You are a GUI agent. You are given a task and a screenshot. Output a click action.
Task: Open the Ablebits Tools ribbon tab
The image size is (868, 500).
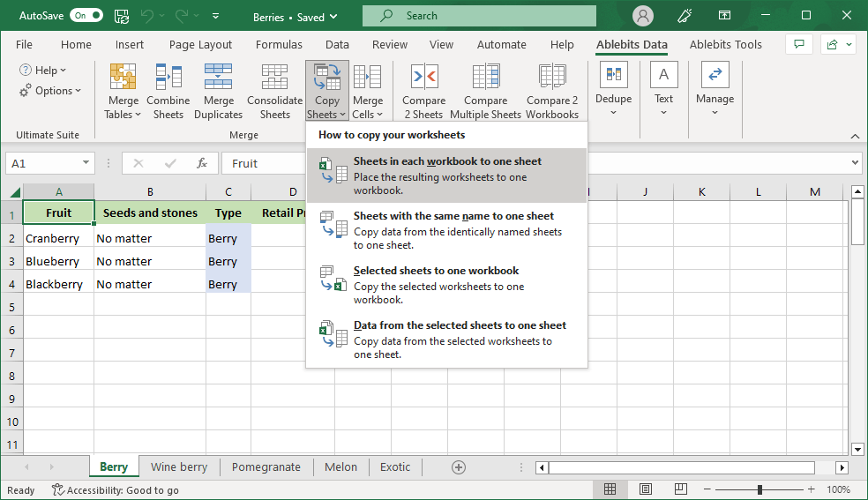tap(725, 44)
